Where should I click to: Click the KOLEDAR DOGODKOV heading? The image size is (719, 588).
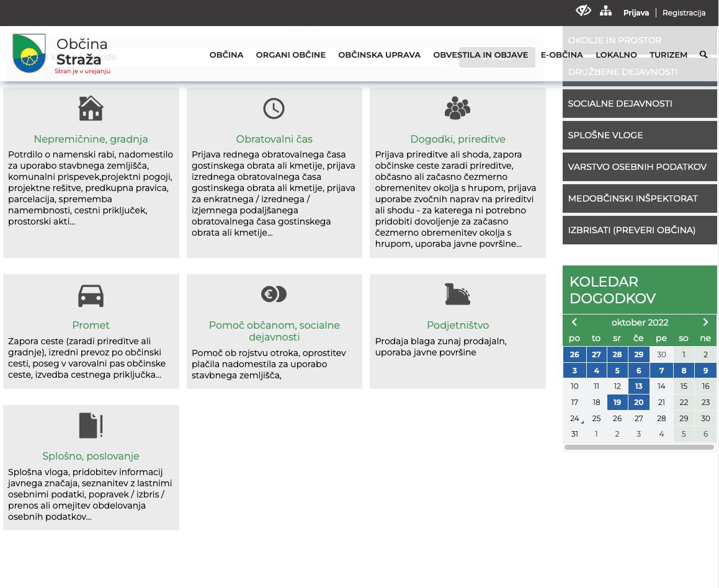(x=613, y=290)
